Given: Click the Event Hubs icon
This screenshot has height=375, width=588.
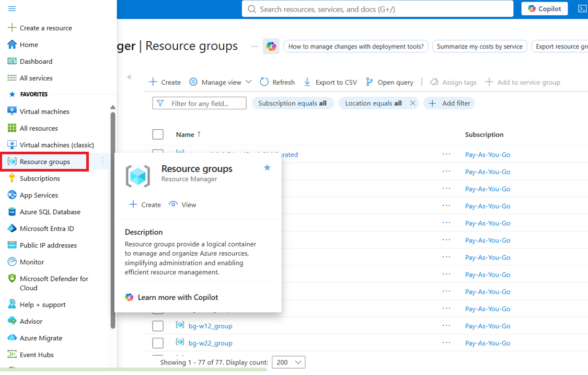Looking at the screenshot, I should pos(12,355).
